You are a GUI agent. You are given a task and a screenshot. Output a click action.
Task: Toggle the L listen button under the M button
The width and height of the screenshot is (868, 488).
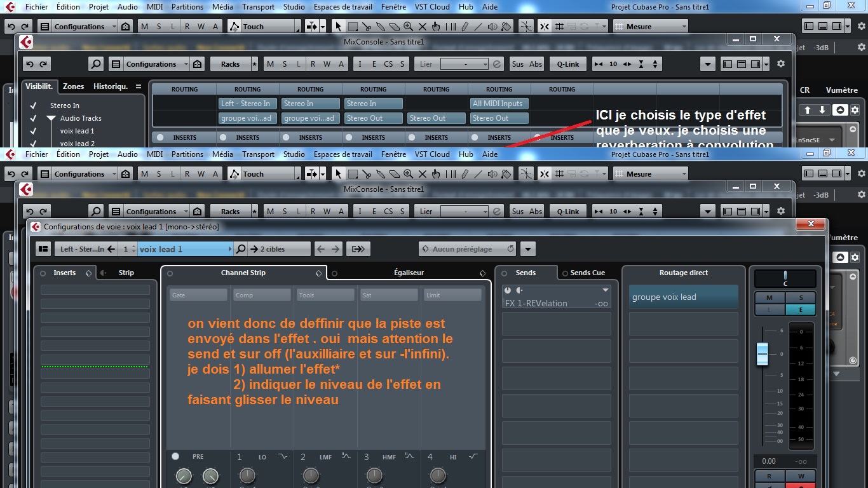770,309
